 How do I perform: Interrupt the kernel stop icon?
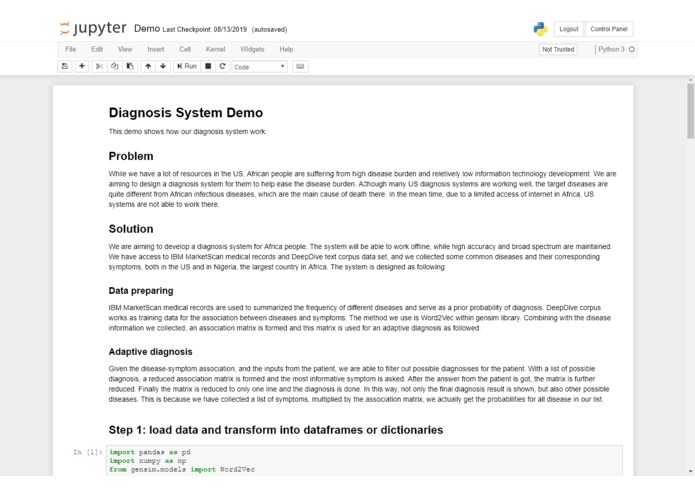pos(208,66)
